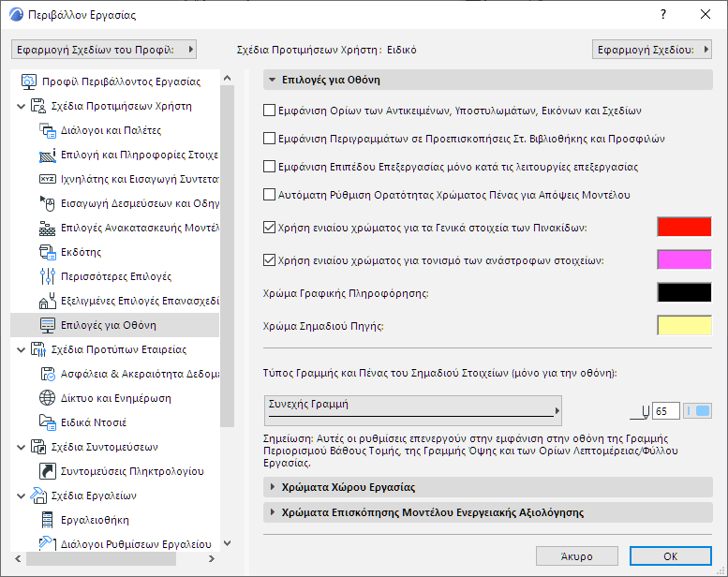Collapse Σχέδια Εργαλείων tree node
The image size is (728, 577).
tap(21, 496)
